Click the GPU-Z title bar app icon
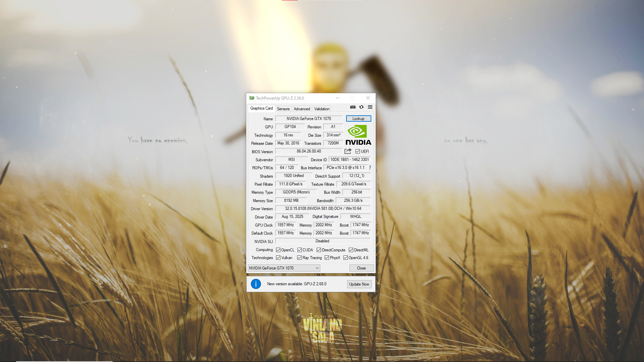The height and width of the screenshot is (362, 644). pyautogui.click(x=252, y=98)
